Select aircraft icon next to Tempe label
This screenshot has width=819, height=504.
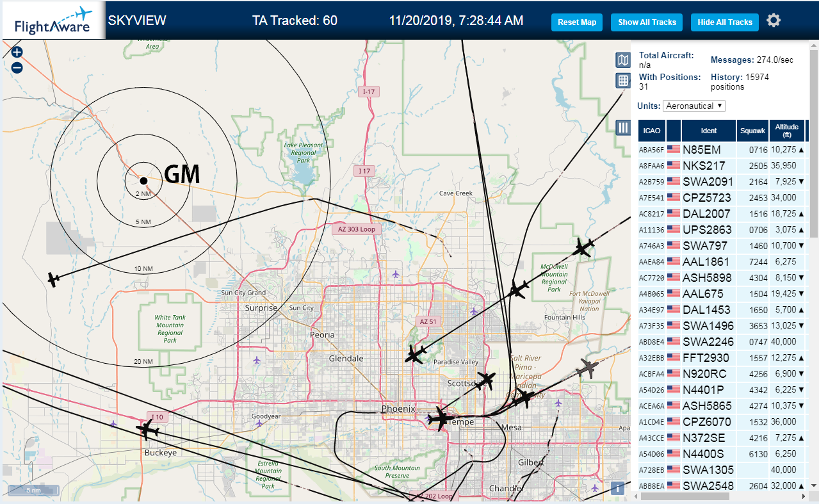[x=441, y=419]
